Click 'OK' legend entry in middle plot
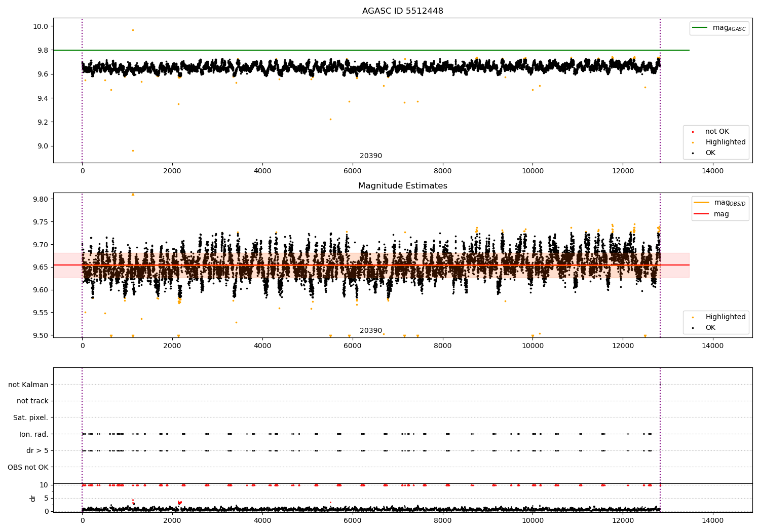Screen dimensions: 760x532 pyautogui.click(x=710, y=328)
